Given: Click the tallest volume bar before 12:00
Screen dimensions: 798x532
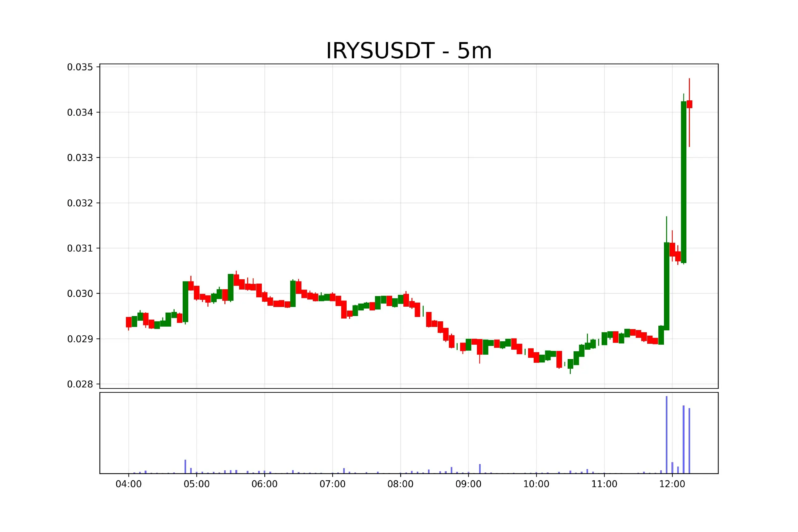Looking at the screenshot, I should point(666,435).
